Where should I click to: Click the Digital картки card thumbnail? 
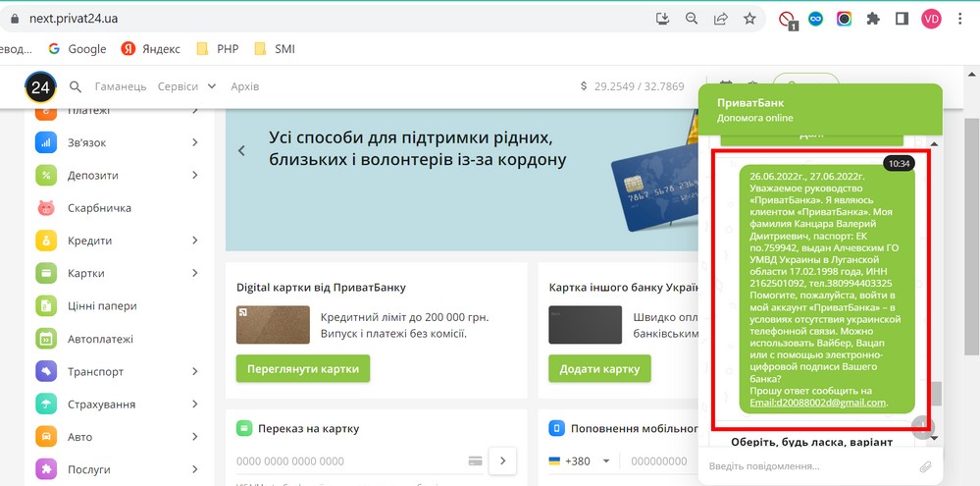pyautogui.click(x=273, y=325)
